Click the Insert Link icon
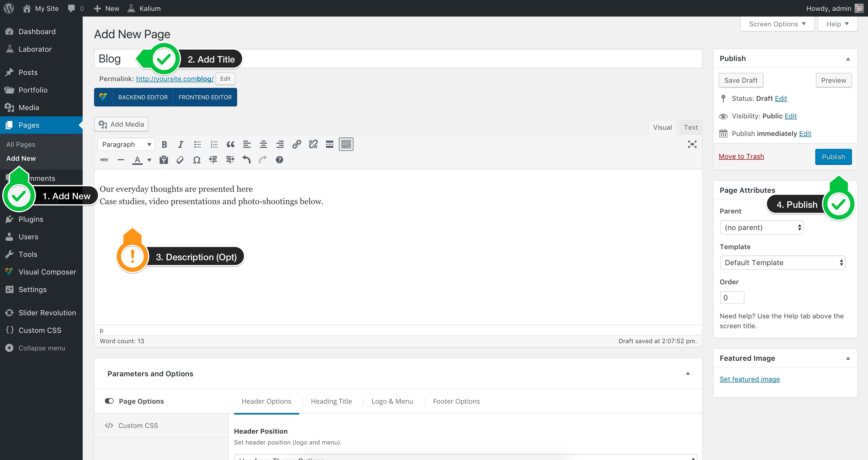 (x=296, y=144)
